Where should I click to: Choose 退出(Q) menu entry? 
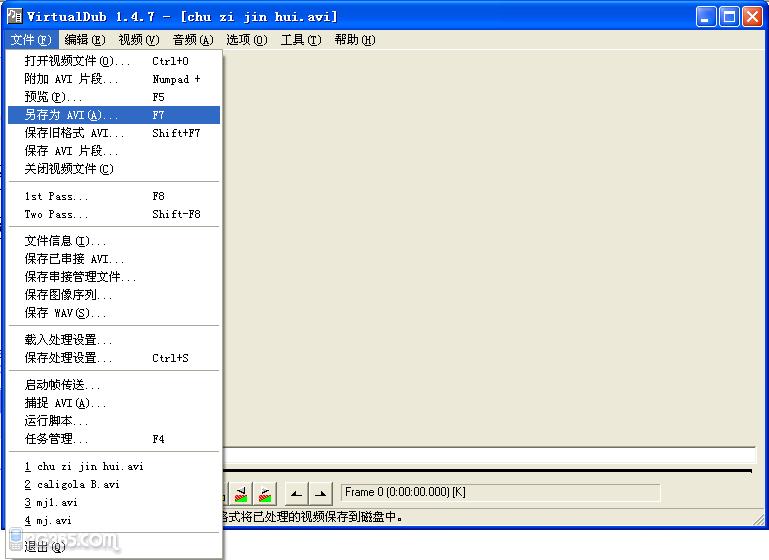pos(114,547)
